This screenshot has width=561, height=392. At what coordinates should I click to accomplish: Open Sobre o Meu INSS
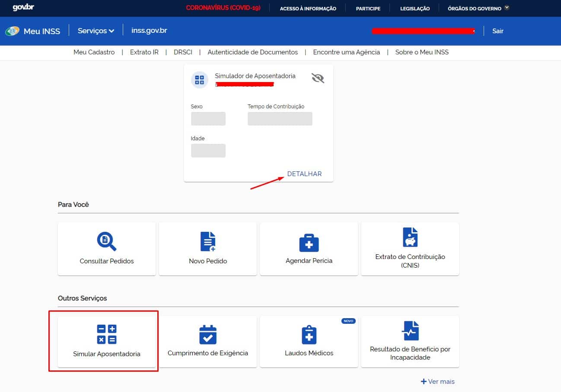pyautogui.click(x=422, y=52)
